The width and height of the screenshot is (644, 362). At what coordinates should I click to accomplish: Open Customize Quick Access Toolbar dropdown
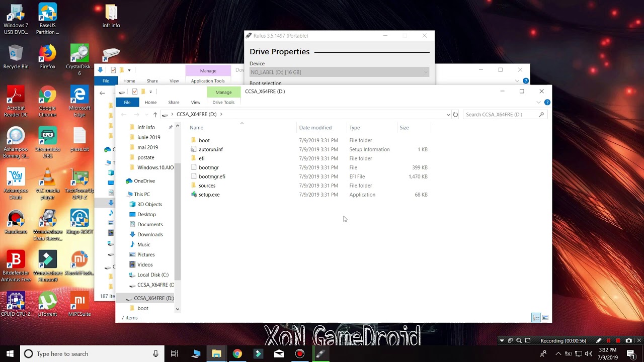[x=150, y=92]
